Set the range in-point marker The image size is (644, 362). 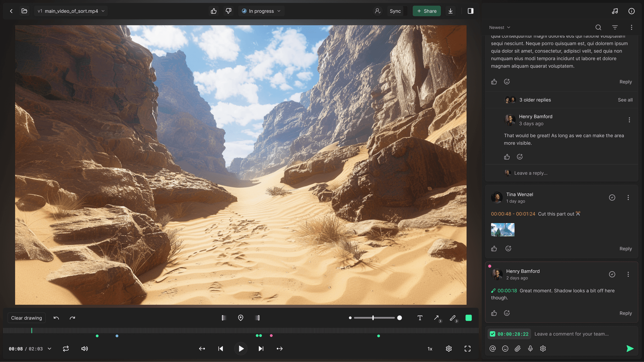[224, 318]
